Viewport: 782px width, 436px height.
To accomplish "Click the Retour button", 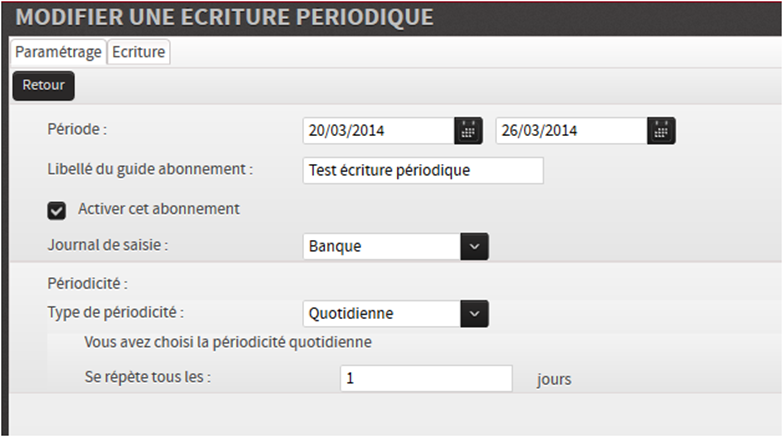I will point(43,85).
